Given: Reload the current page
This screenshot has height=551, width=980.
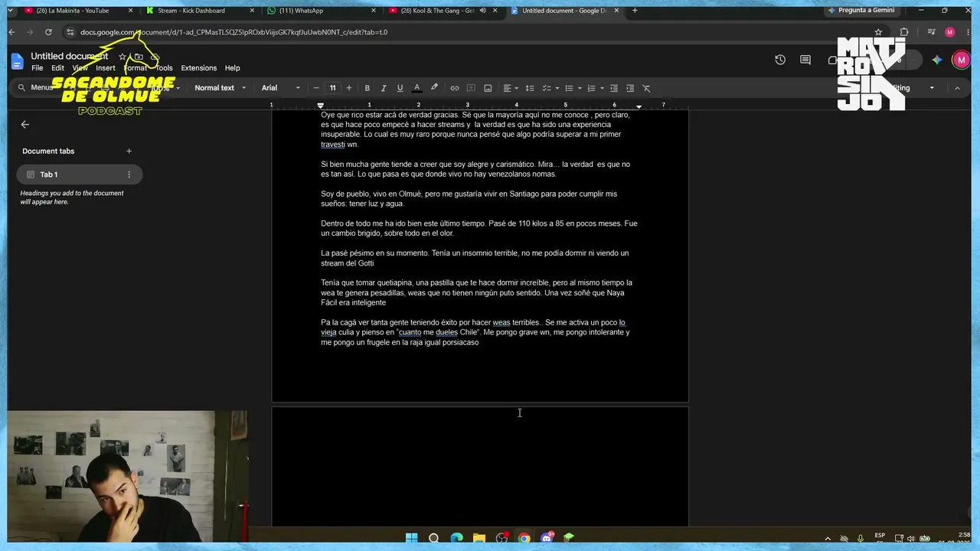Looking at the screenshot, I should click(x=48, y=32).
